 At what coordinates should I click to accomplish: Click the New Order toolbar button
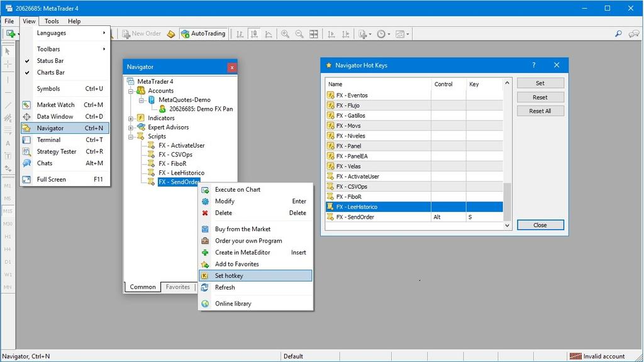point(142,34)
